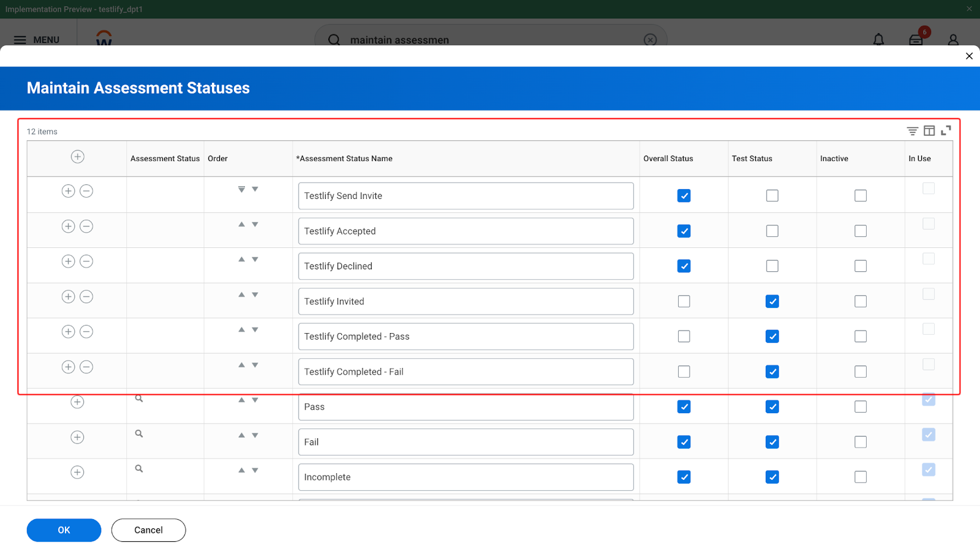Screen dimensions: 980x554
Task: Click the Assessment Status Name column header
Action: pos(344,159)
